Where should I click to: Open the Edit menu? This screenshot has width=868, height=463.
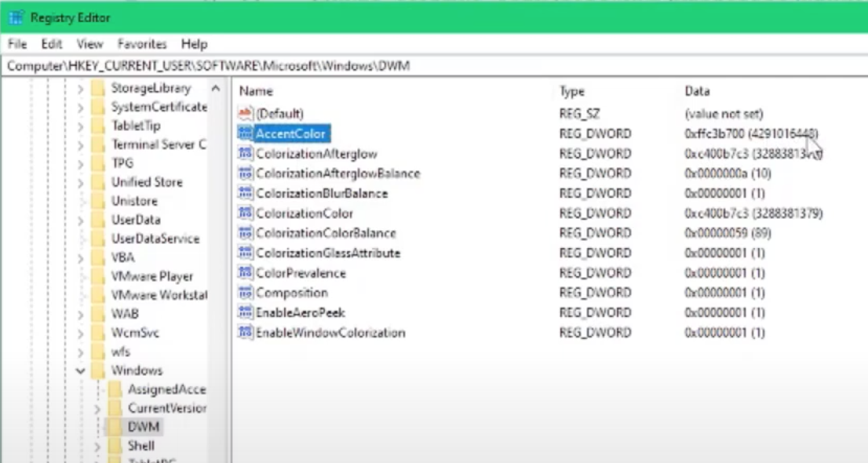pos(51,44)
